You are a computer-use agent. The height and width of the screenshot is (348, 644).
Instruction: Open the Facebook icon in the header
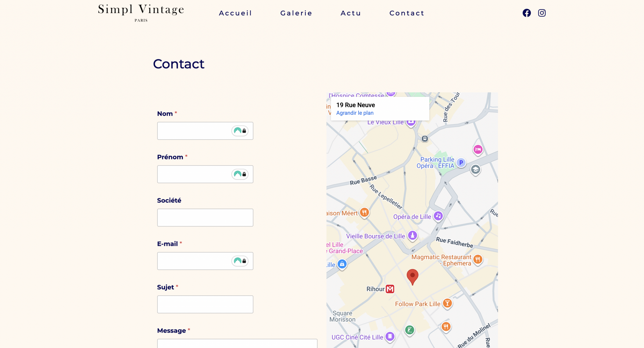(527, 13)
